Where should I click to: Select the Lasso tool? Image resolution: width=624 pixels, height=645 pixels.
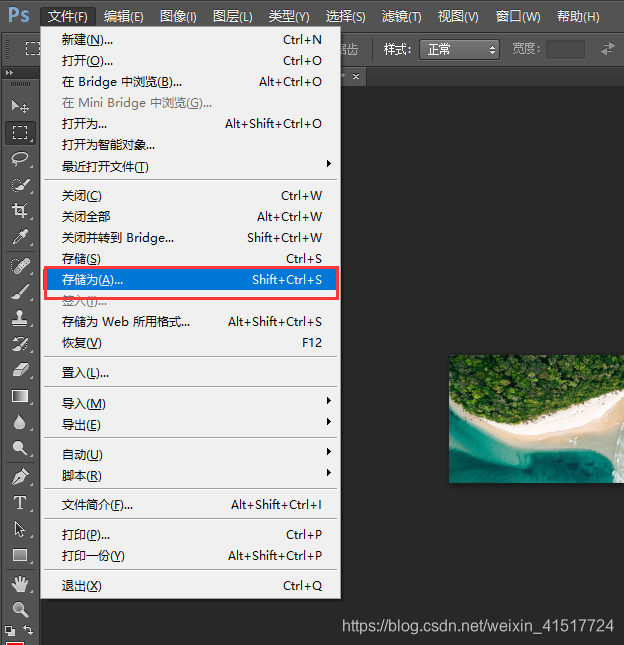pos(20,159)
